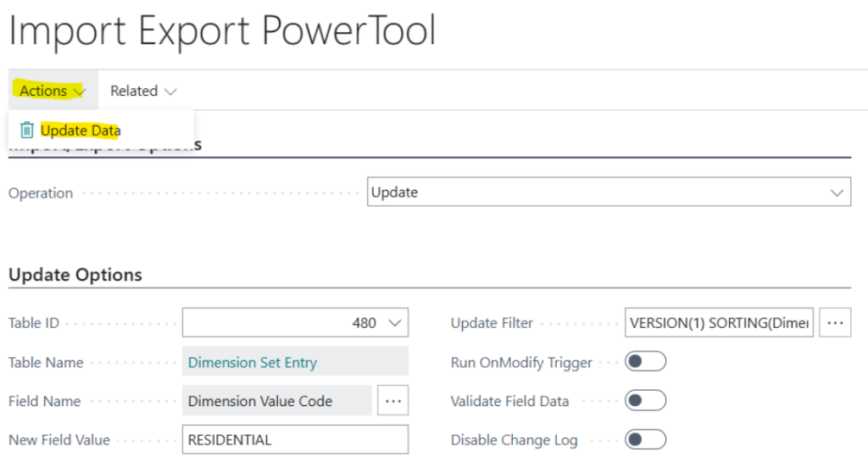Click the New Field Value box containing RESIDENTIAL

click(x=295, y=440)
